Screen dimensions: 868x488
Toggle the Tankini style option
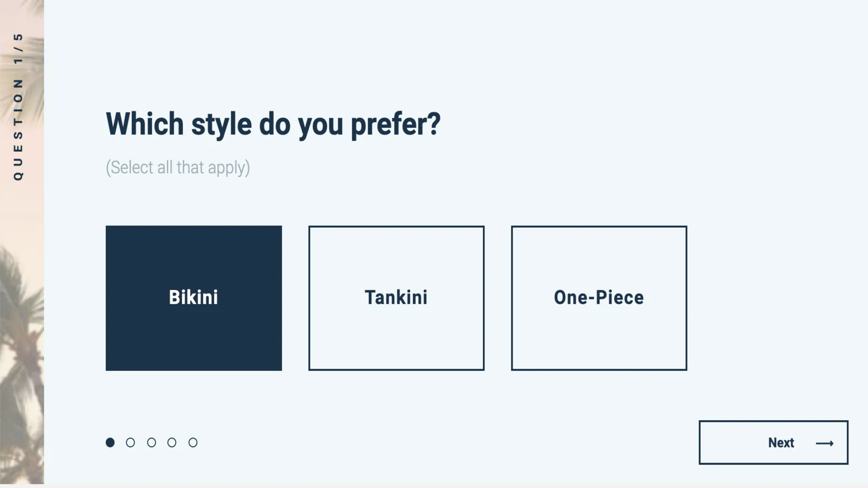pos(397,298)
